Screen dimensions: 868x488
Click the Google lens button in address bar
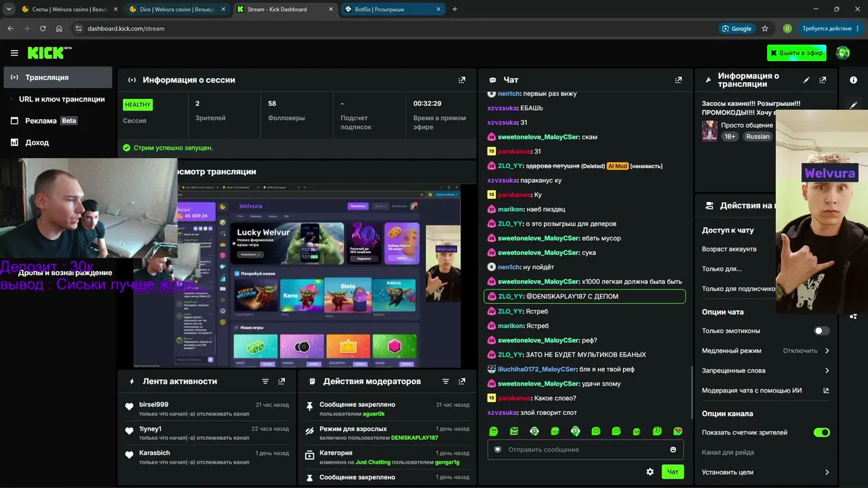736,28
